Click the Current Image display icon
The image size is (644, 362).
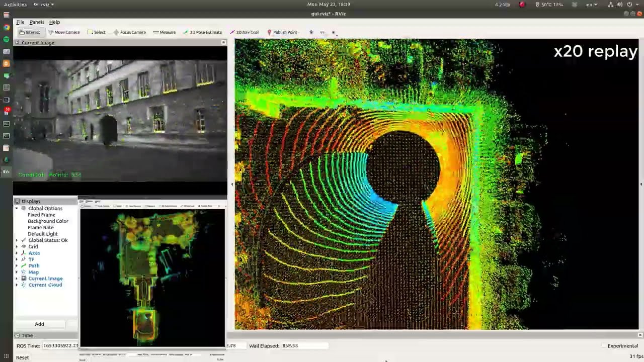(24, 279)
